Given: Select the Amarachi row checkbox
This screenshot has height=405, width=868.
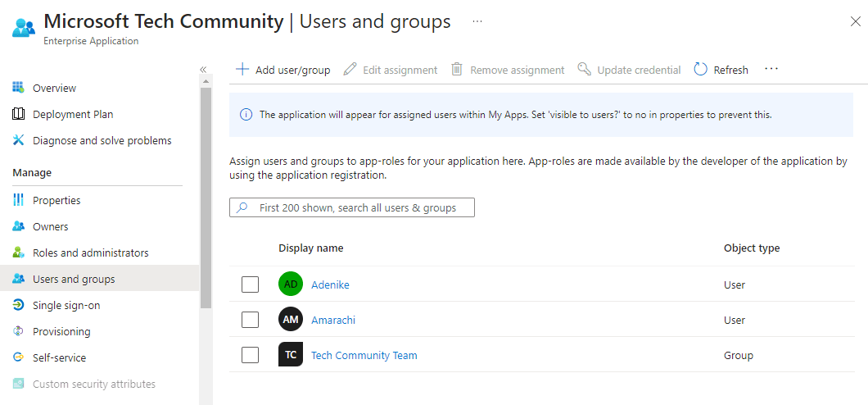Looking at the screenshot, I should click(x=250, y=320).
